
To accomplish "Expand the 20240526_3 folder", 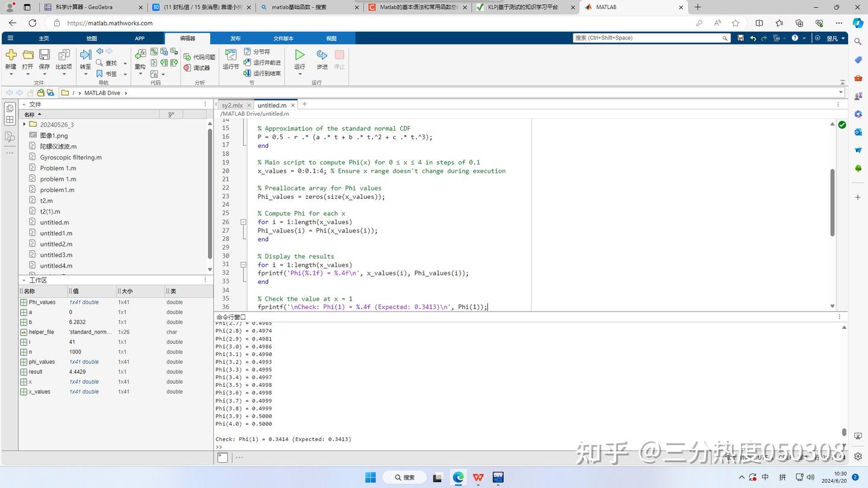I will tap(24, 125).
